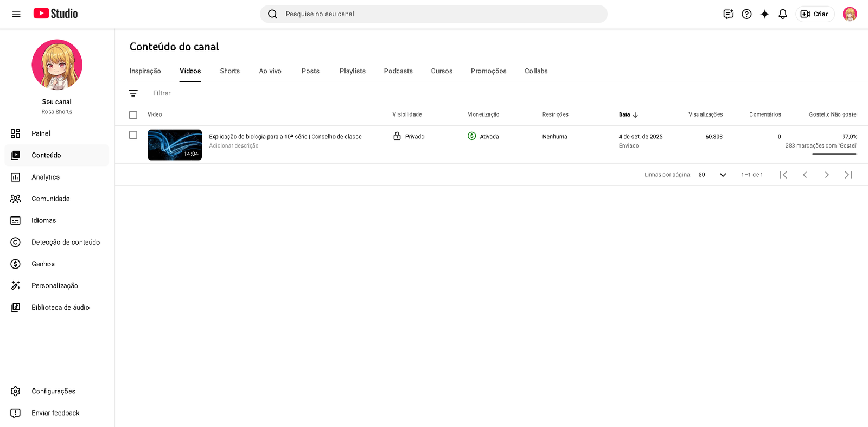Jump to last page in pagination
The image size is (868, 427).
[x=848, y=175]
